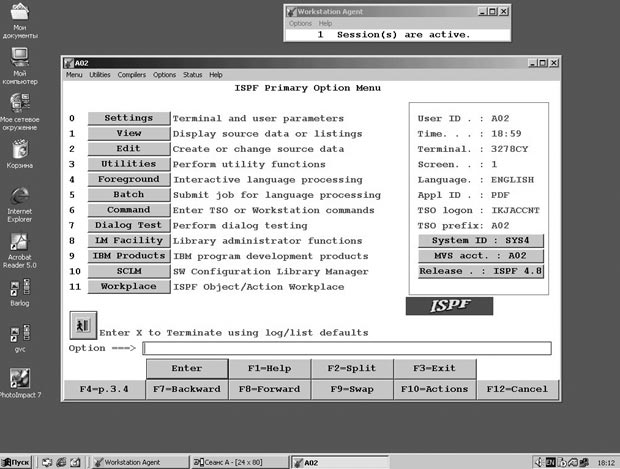Click the ISPF logo banner
This screenshot has width=620, height=469.
(449, 306)
